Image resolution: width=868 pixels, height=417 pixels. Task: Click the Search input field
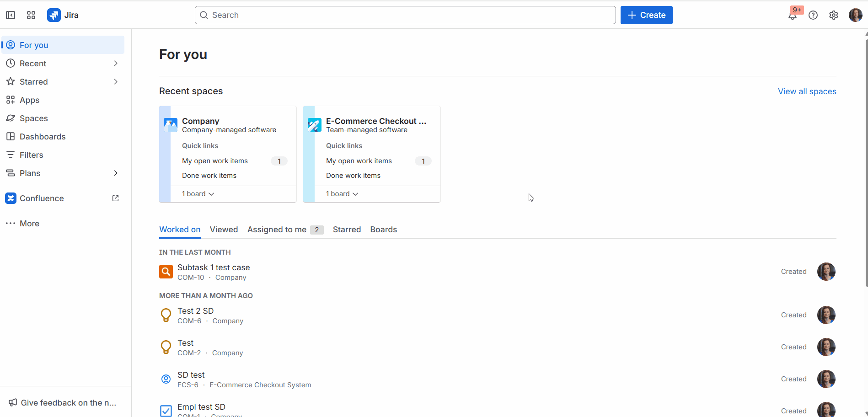pyautogui.click(x=405, y=15)
